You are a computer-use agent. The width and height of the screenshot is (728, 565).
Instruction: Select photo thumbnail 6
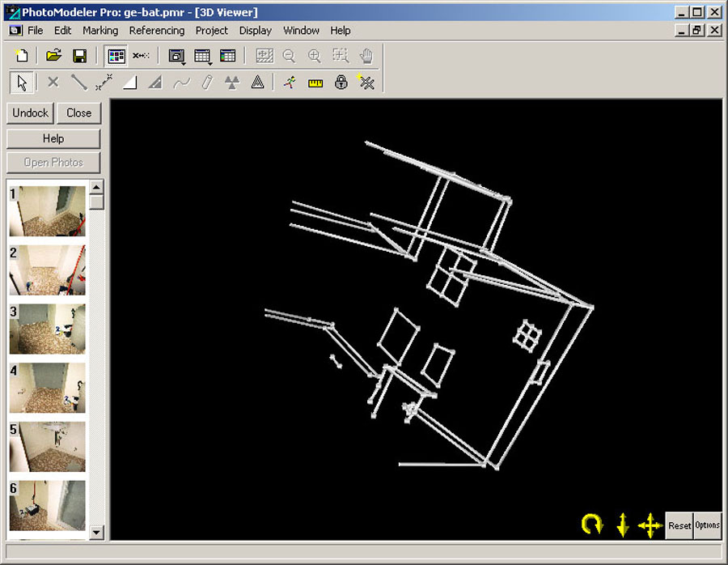pos(48,506)
